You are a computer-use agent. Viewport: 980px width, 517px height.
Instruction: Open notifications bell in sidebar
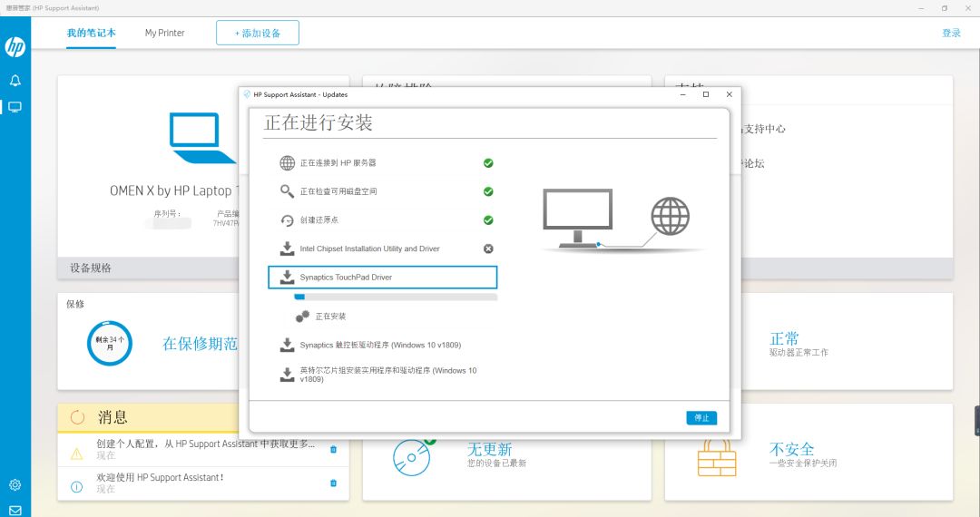15,80
